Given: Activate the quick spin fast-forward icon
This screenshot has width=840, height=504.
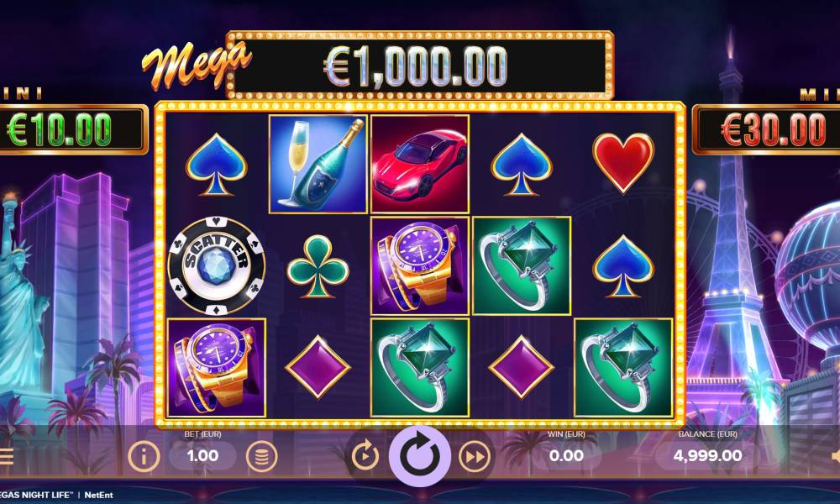Looking at the screenshot, I should point(475,456).
